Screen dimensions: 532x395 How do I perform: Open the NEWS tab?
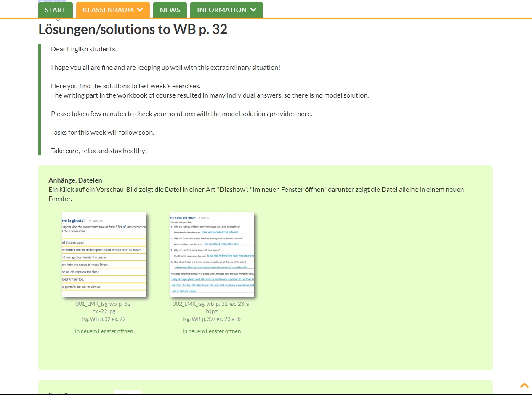point(170,10)
